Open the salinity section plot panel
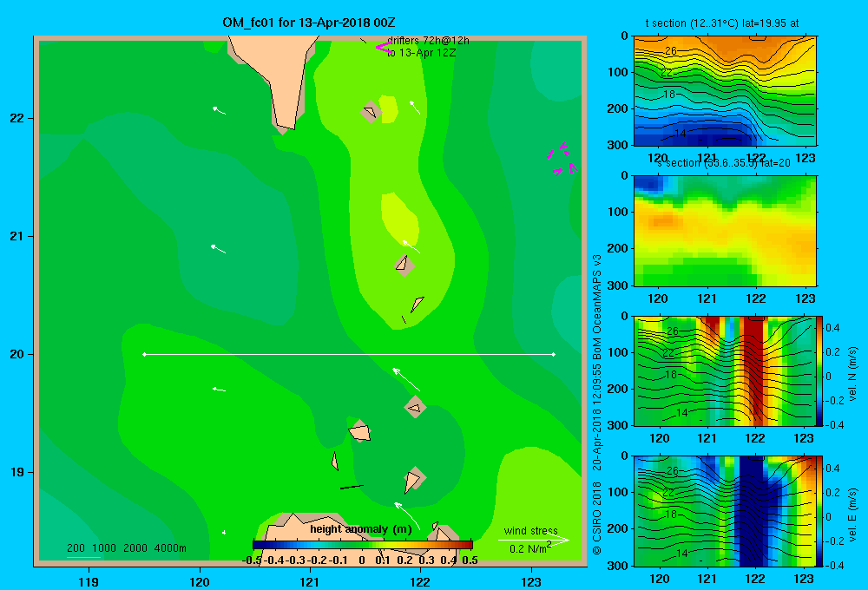This screenshot has width=868, height=590. [725, 231]
